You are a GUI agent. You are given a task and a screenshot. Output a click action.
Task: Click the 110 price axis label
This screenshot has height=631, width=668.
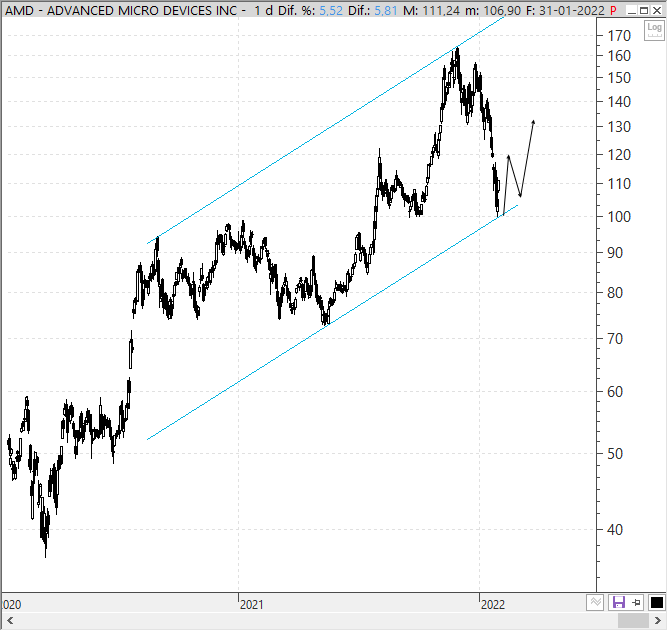619,184
